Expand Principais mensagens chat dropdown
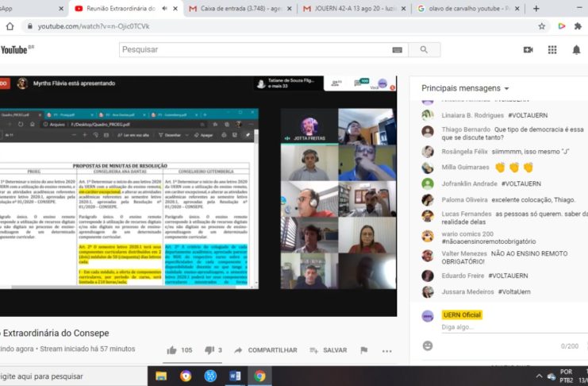The height and width of the screenshot is (386, 588). pyautogui.click(x=506, y=88)
